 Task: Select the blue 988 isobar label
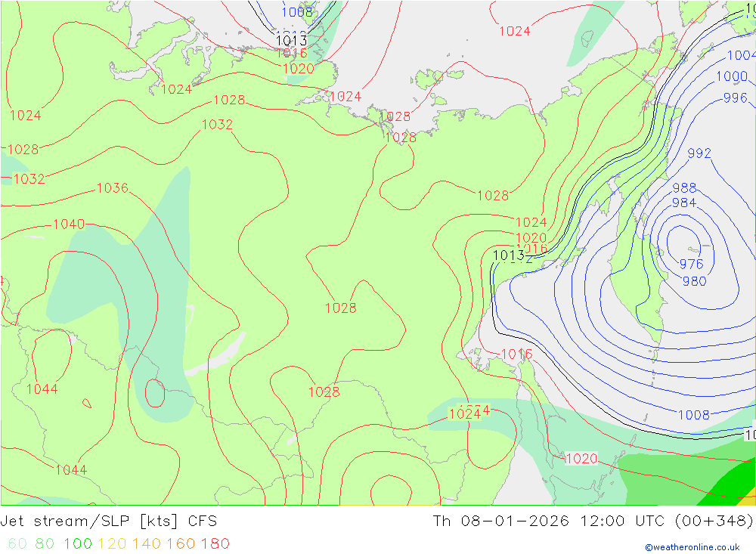coord(684,187)
